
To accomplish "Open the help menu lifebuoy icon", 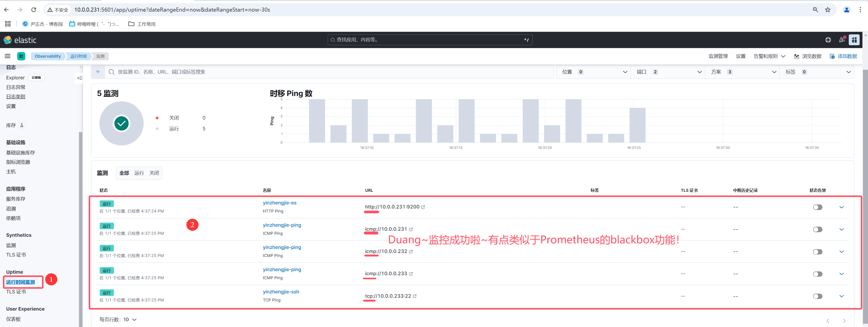I will 828,40.
